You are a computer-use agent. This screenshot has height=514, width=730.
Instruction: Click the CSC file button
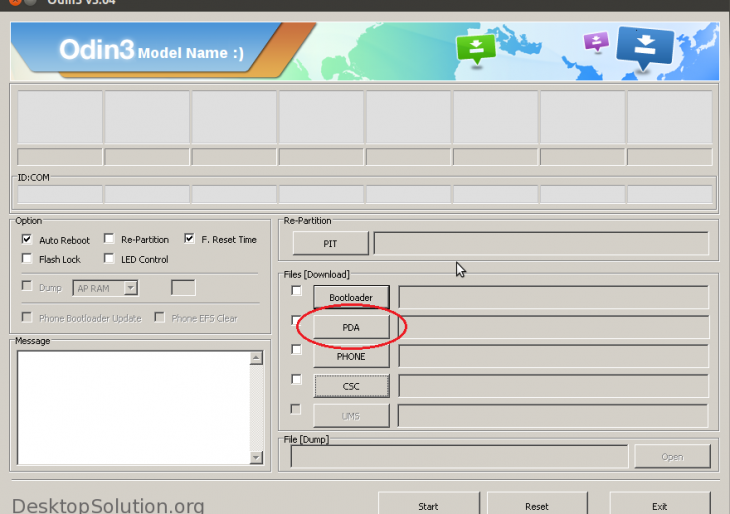(351, 386)
